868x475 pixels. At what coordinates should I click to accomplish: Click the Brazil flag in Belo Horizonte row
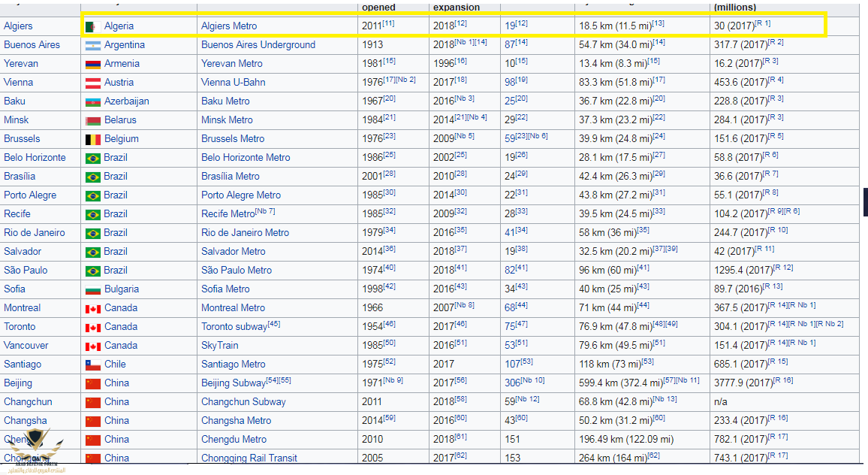pos(92,159)
